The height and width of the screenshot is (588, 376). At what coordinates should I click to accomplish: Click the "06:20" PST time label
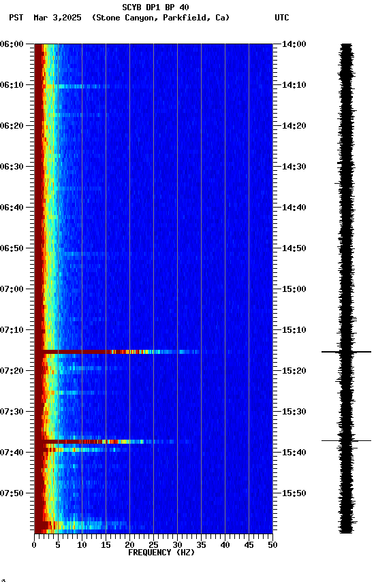tap(12, 126)
